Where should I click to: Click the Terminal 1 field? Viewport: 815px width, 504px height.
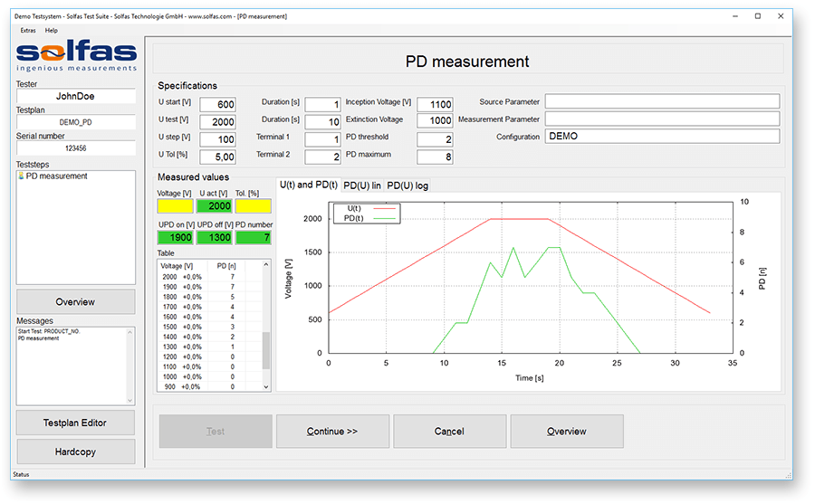coord(322,139)
